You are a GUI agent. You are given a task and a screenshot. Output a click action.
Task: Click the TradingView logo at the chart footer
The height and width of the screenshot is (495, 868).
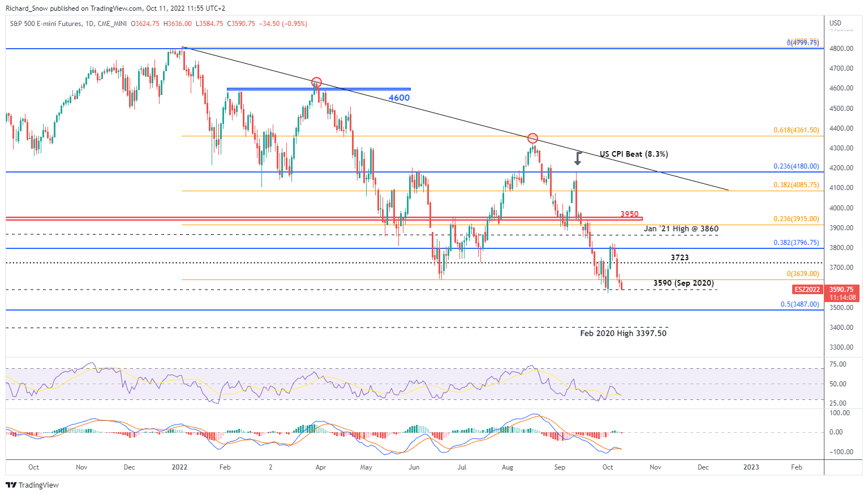click(x=32, y=485)
